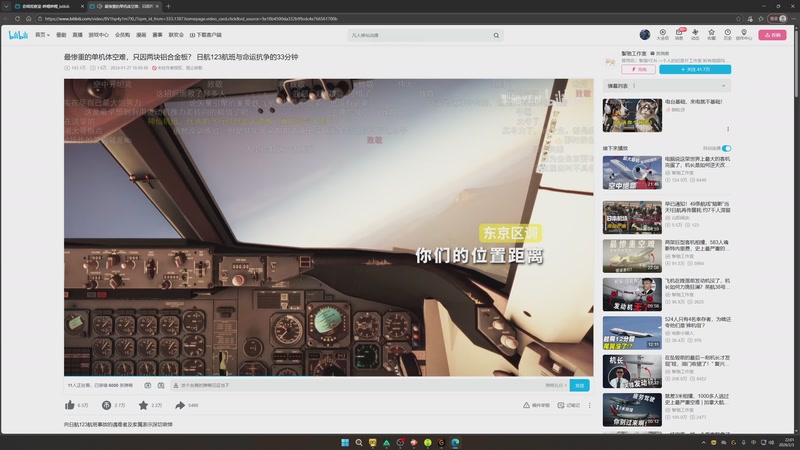Screen dimensions: 800x450
Task: Open the browser tab list chevron
Action: coord(6,6)
